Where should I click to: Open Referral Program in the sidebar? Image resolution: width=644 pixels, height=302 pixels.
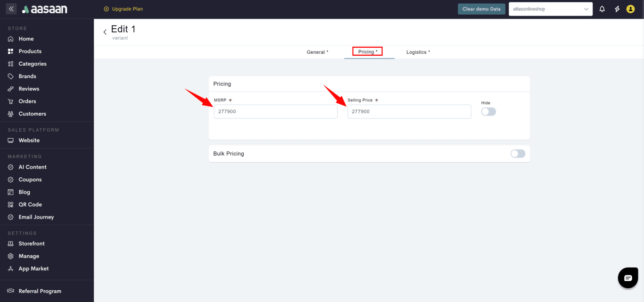40,291
